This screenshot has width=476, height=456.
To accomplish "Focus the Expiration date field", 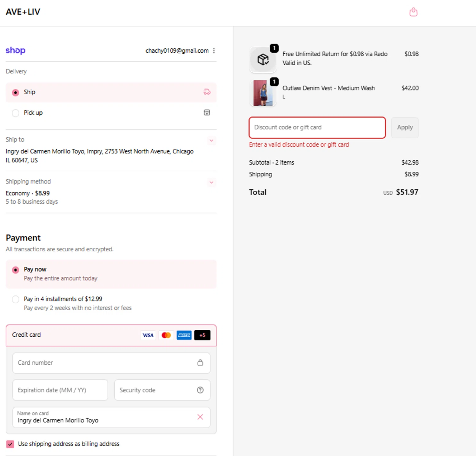I will coord(60,390).
